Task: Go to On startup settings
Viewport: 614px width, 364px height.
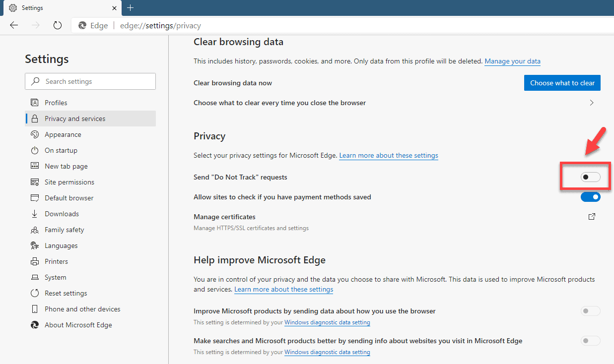Action: click(90, 150)
